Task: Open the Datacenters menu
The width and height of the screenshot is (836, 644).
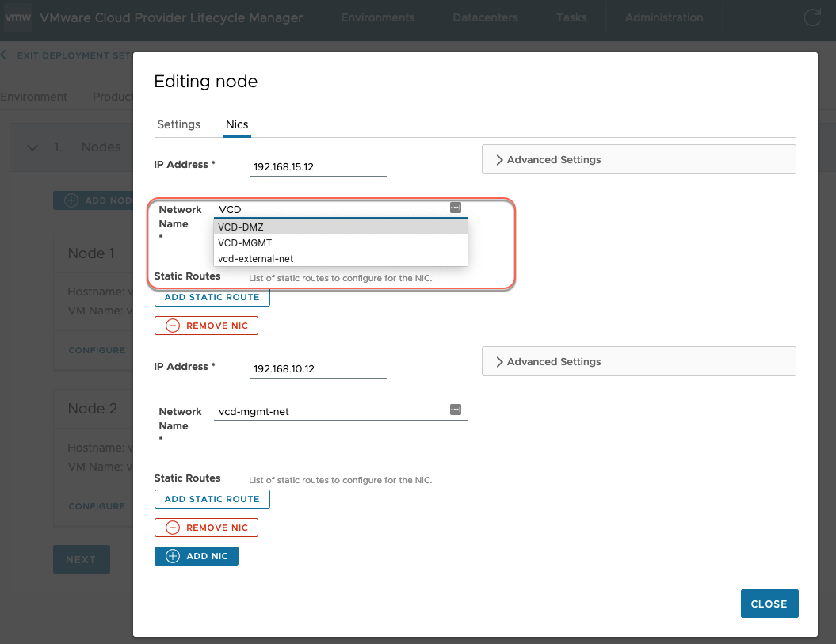Action: point(485,17)
